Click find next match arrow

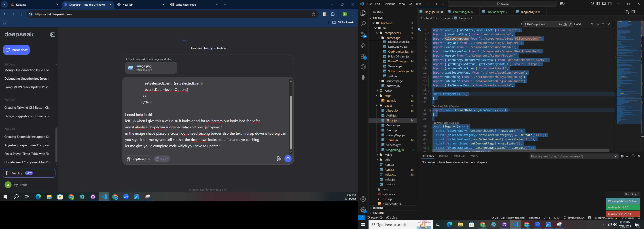tap(597, 24)
